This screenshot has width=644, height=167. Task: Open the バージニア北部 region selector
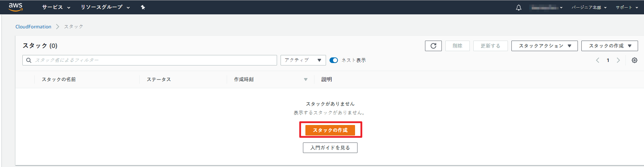coord(589,7)
